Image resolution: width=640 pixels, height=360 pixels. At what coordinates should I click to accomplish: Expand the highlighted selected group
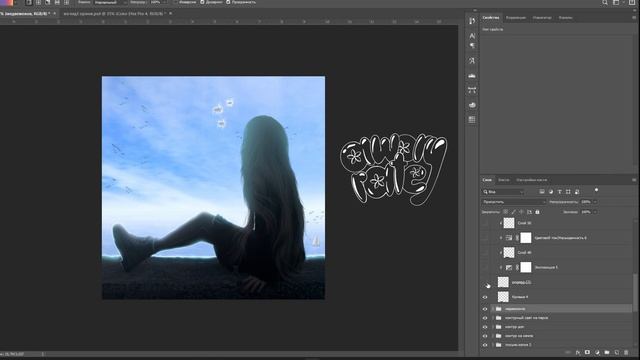tap(493, 309)
